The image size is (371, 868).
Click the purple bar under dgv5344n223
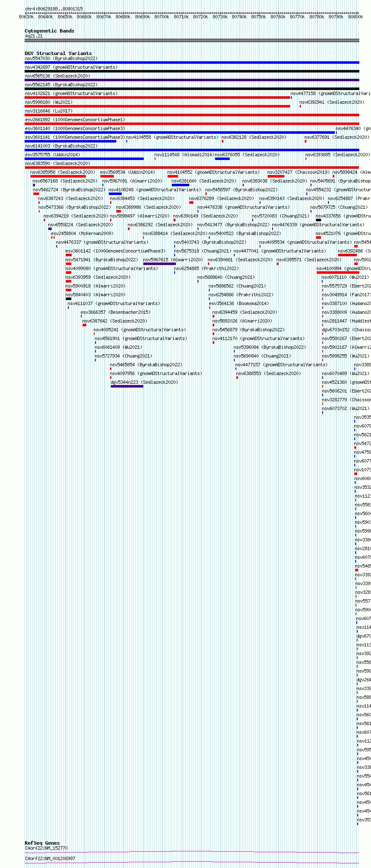(127, 386)
